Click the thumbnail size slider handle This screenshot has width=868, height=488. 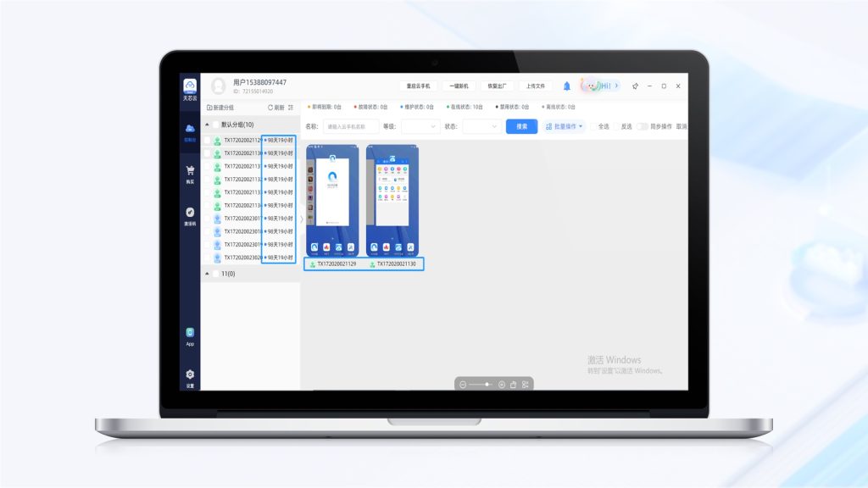[487, 385]
